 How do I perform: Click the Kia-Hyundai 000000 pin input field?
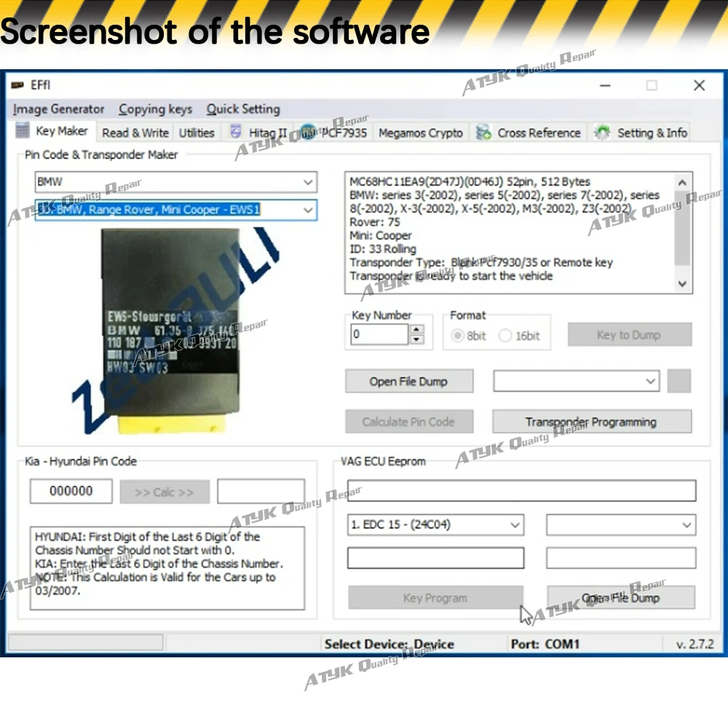[71, 491]
